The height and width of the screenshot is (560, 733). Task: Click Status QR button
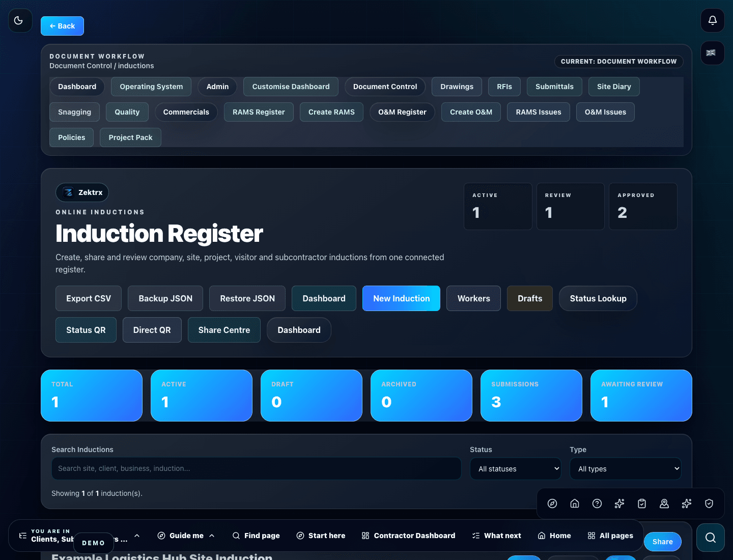[86, 330]
